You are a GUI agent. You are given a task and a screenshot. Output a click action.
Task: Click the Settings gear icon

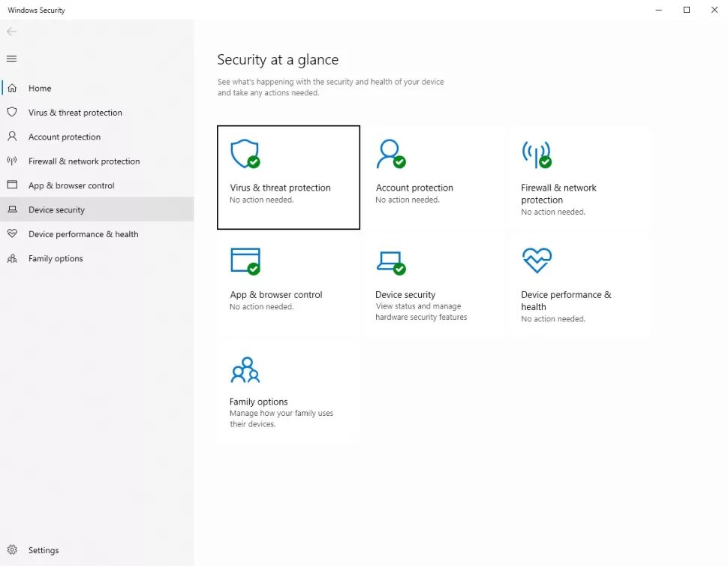(x=12, y=549)
